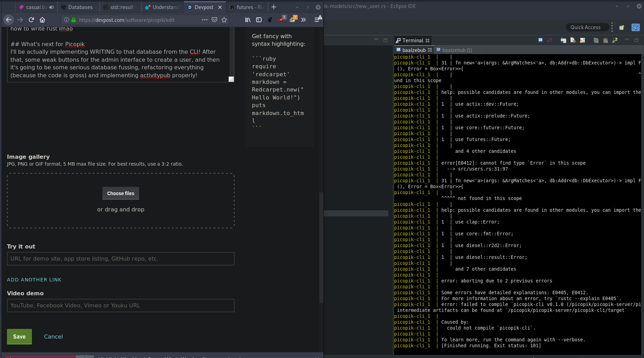Screen dimensions: 644x358
Task: Open a new terminal with the launch icon
Action: tap(540, 41)
